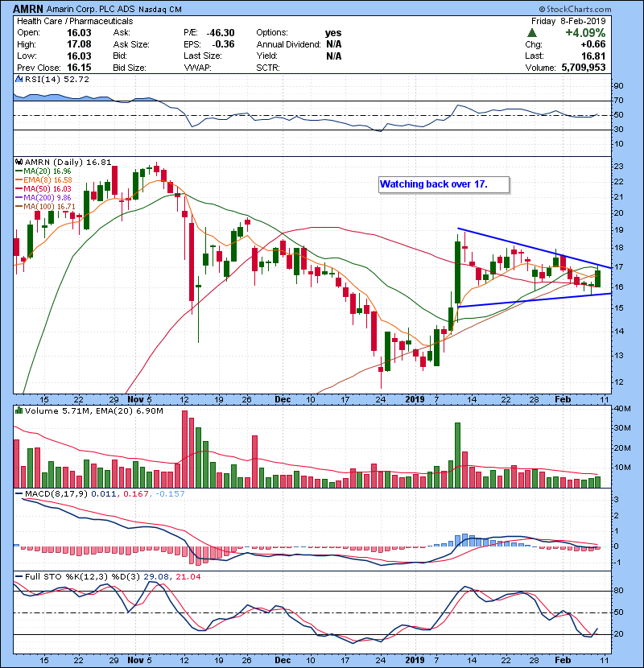644x668 pixels.
Task: Click the 'Ask:' field label
Action: coord(122,33)
